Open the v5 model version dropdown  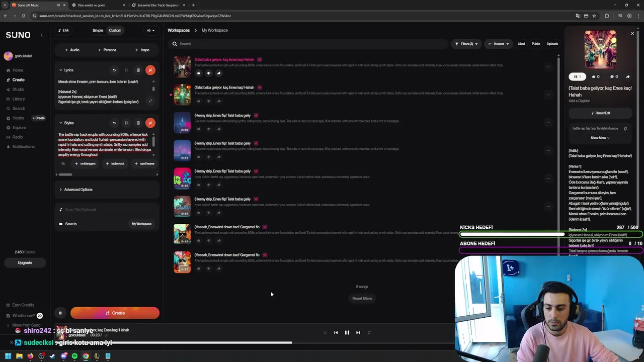(x=150, y=31)
